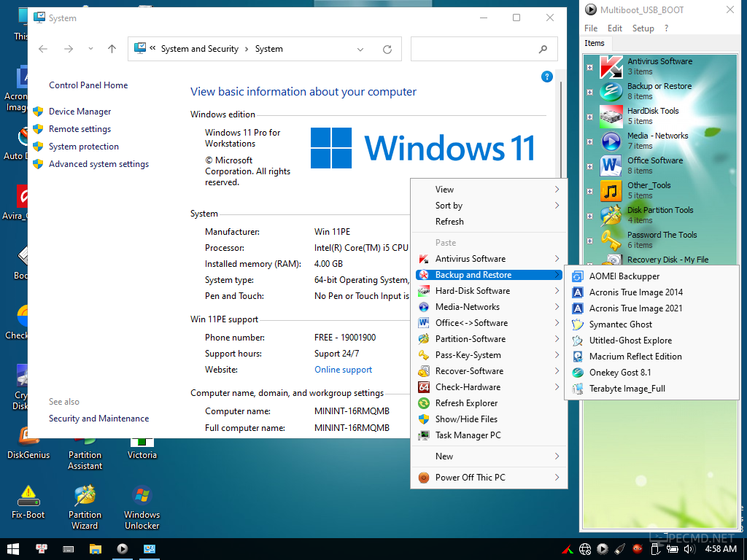Image resolution: width=747 pixels, height=560 pixels.
Task: Launch Terabyte Image_Full
Action: pyautogui.click(x=651, y=389)
